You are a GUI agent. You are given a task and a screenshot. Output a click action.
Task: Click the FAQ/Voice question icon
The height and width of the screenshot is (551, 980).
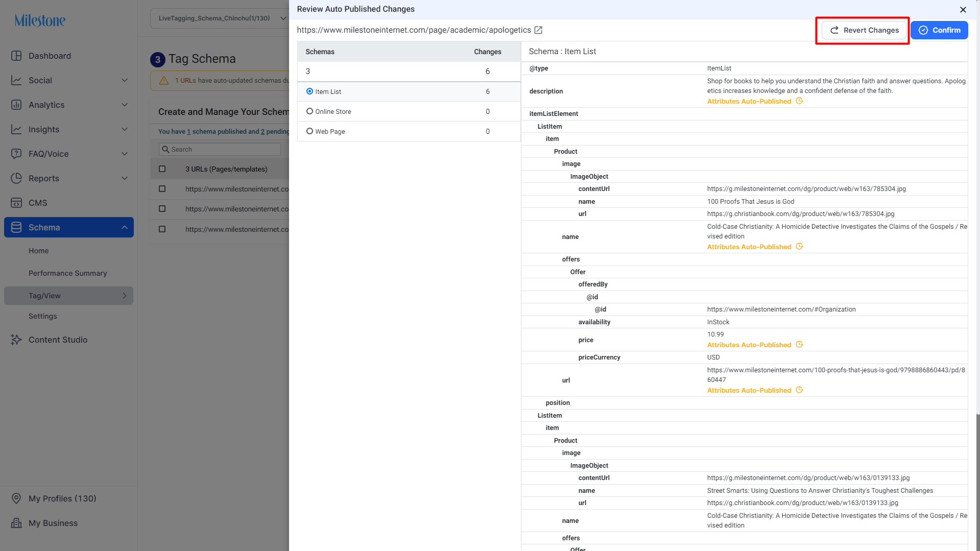tap(16, 154)
